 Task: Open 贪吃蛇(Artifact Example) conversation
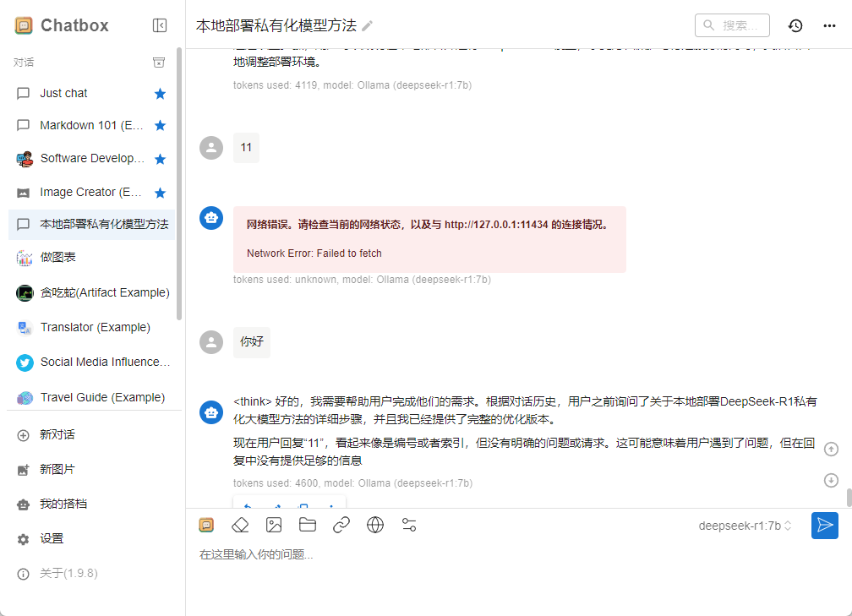(x=92, y=292)
